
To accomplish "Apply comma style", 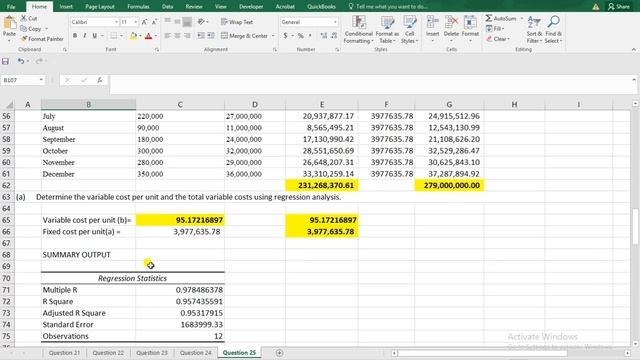I will tap(310, 36).
